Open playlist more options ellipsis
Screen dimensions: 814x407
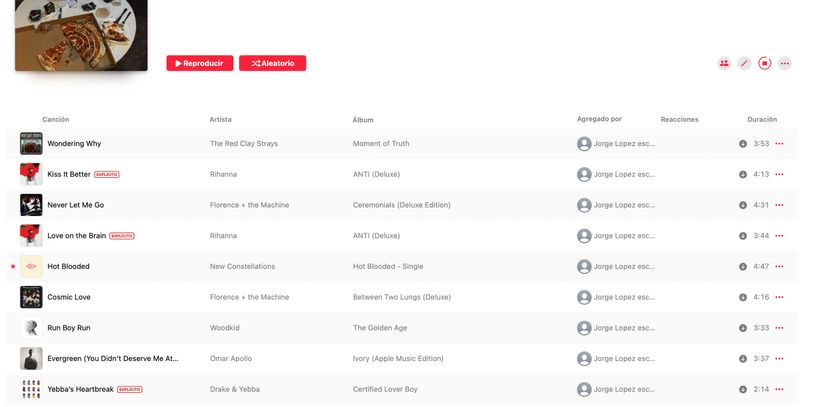coord(785,63)
